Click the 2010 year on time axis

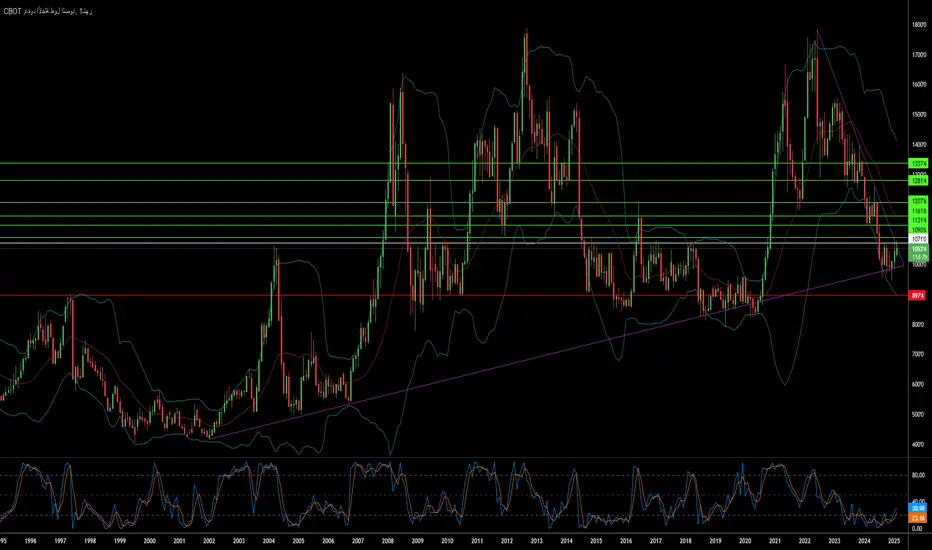click(448, 541)
